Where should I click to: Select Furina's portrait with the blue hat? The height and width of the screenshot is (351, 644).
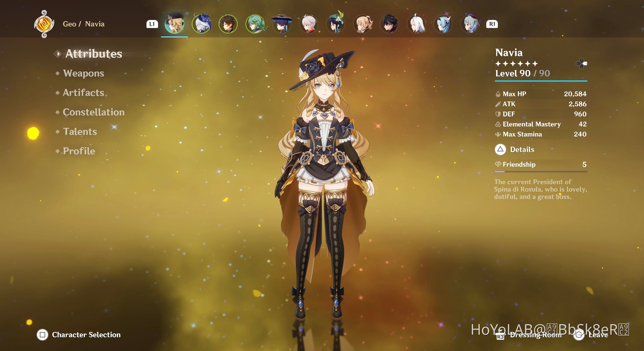(x=201, y=24)
